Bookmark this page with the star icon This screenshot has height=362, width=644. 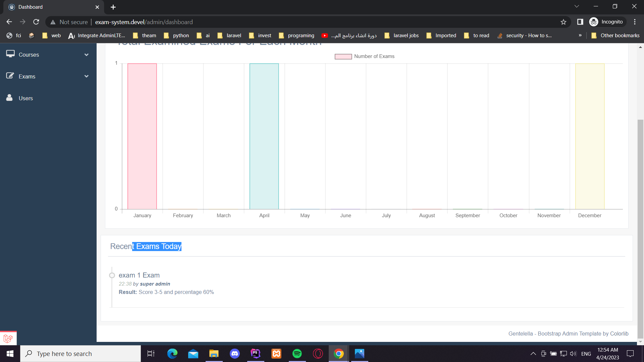563,22
